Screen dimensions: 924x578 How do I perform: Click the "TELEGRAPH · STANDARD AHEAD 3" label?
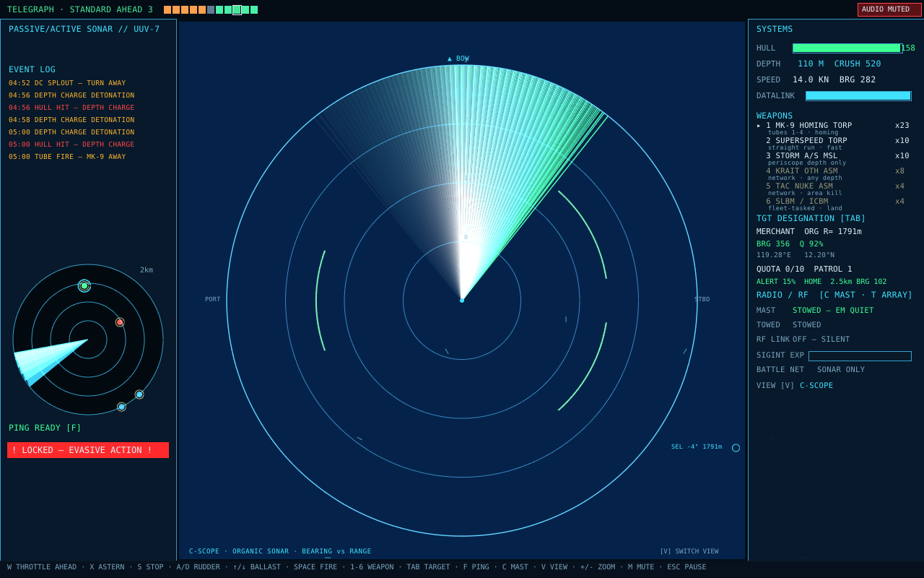(x=80, y=10)
